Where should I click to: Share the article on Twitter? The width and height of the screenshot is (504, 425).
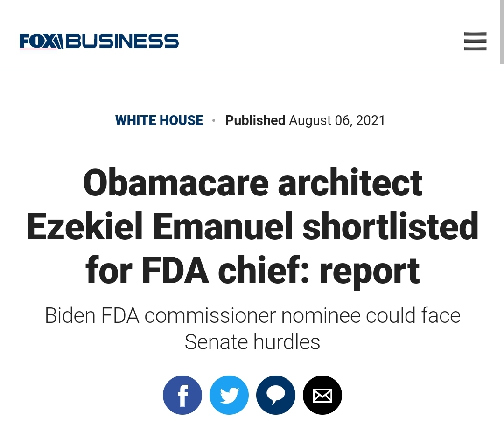coord(229,395)
